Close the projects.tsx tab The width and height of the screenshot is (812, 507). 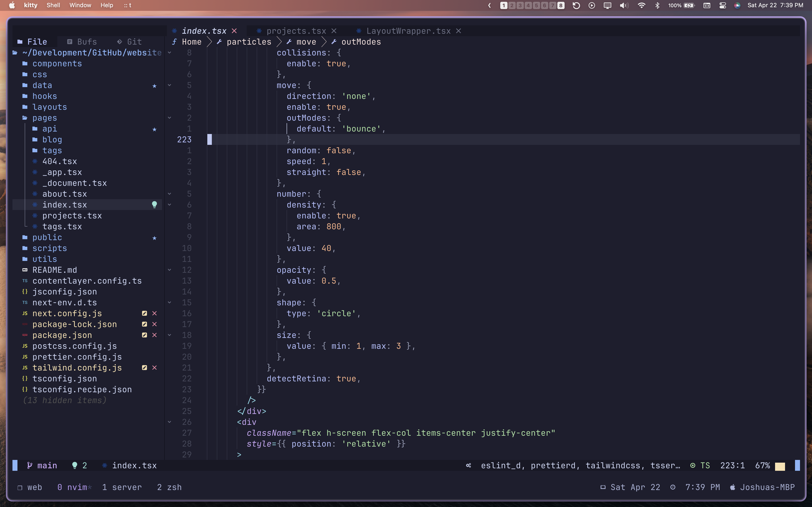click(x=334, y=31)
